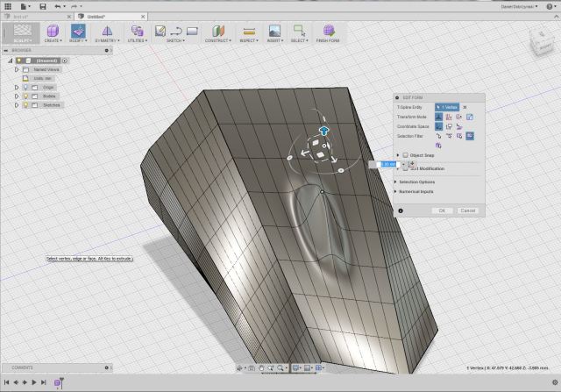Click the Create box icon
The image size is (561, 392).
(x=53, y=31)
